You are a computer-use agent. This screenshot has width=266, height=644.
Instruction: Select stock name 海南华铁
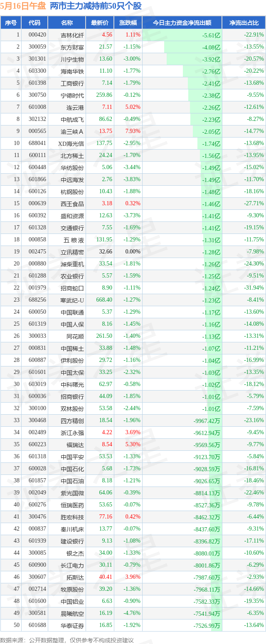point(72,71)
